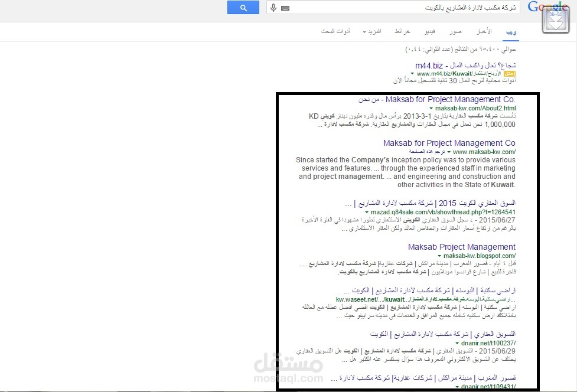Select the ويب (Web) tab

pyautogui.click(x=511, y=32)
